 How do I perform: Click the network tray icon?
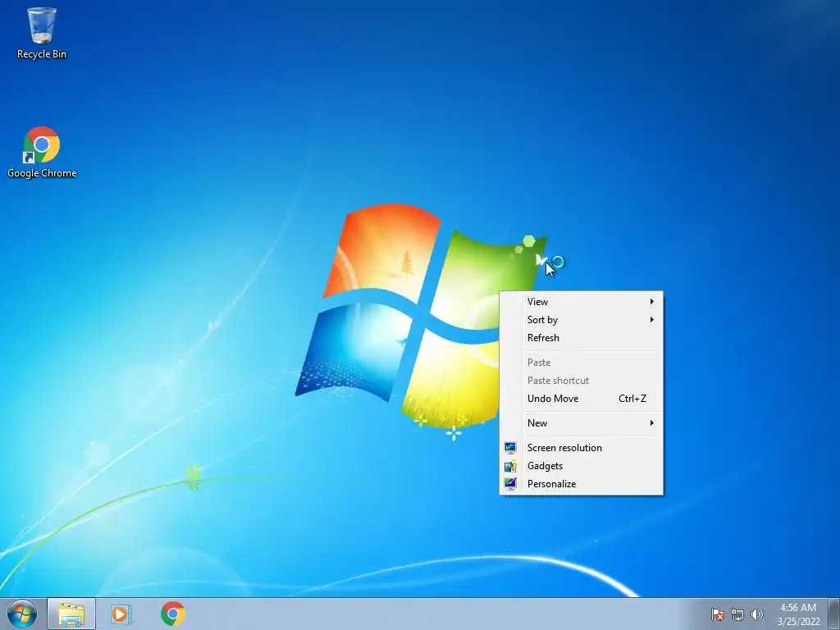pyautogui.click(x=737, y=614)
